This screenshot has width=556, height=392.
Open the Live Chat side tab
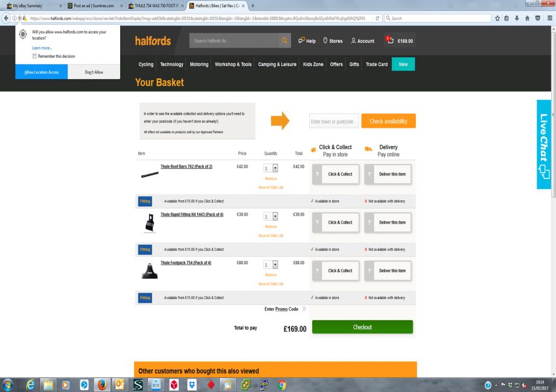[x=543, y=145]
